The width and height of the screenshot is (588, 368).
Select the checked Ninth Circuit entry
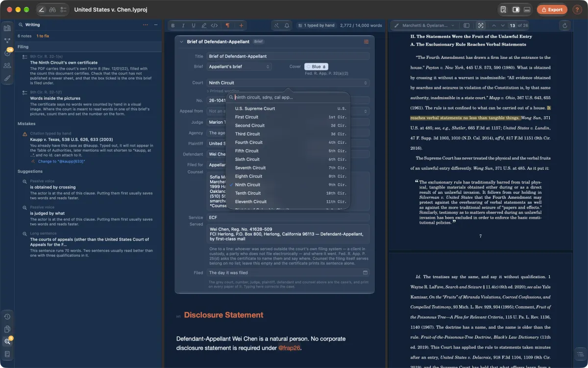click(288, 184)
